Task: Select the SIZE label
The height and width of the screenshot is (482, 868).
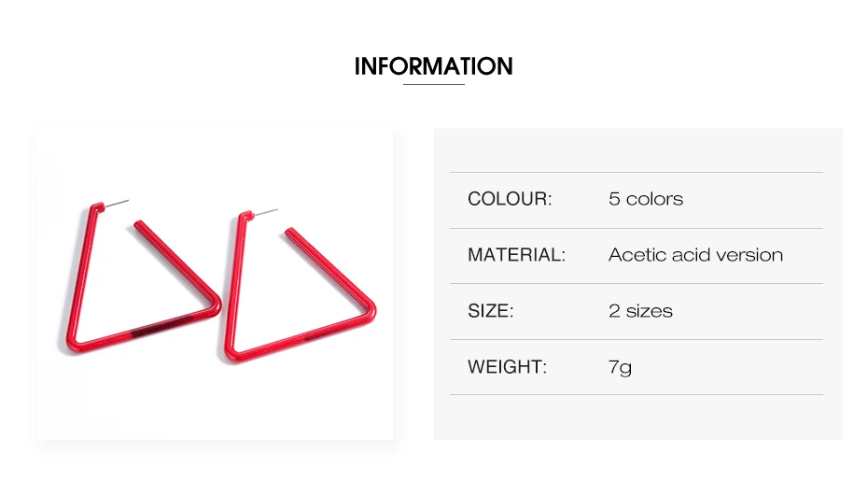Action: click(490, 310)
